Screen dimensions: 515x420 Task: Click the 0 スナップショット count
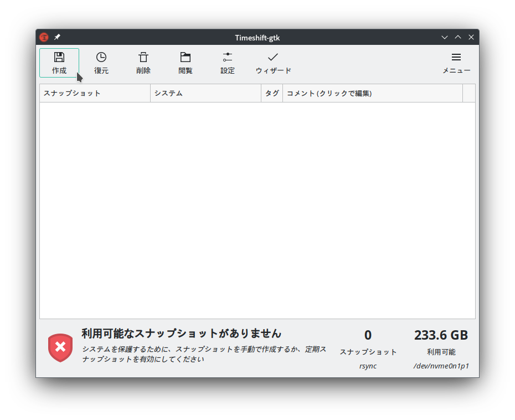[368, 335]
